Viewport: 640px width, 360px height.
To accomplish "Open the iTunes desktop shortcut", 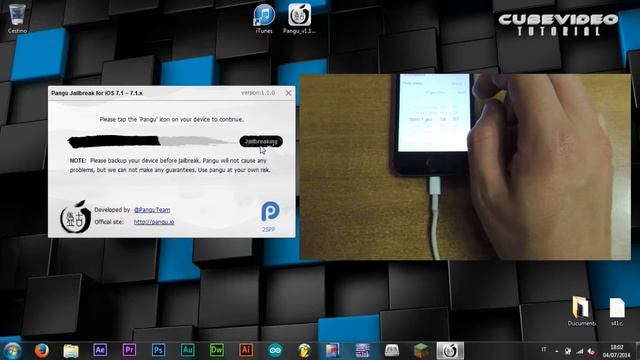I will click(264, 18).
